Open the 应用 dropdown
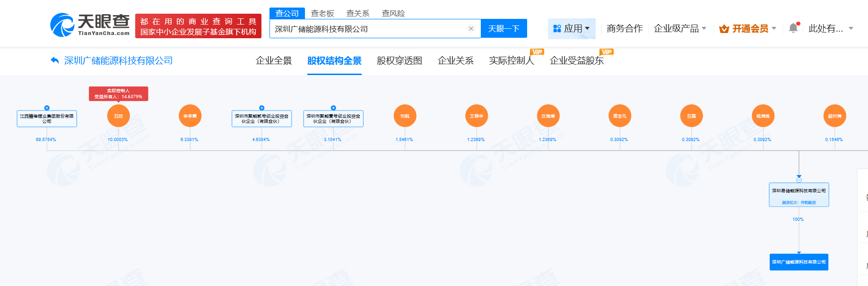868x286 pixels. pos(572,29)
